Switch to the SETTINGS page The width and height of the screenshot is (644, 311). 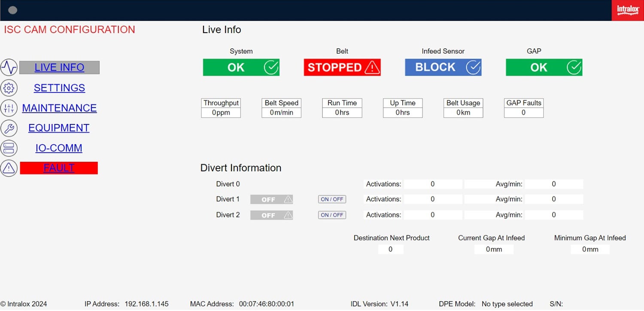click(x=59, y=88)
